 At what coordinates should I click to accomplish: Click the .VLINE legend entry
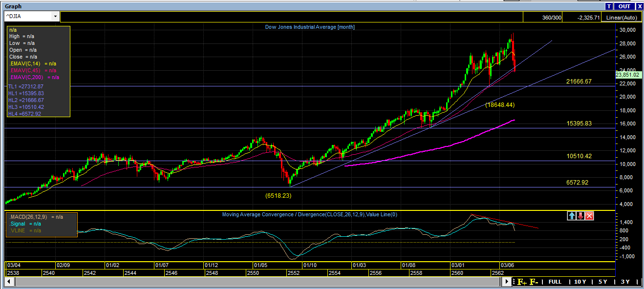25,230
